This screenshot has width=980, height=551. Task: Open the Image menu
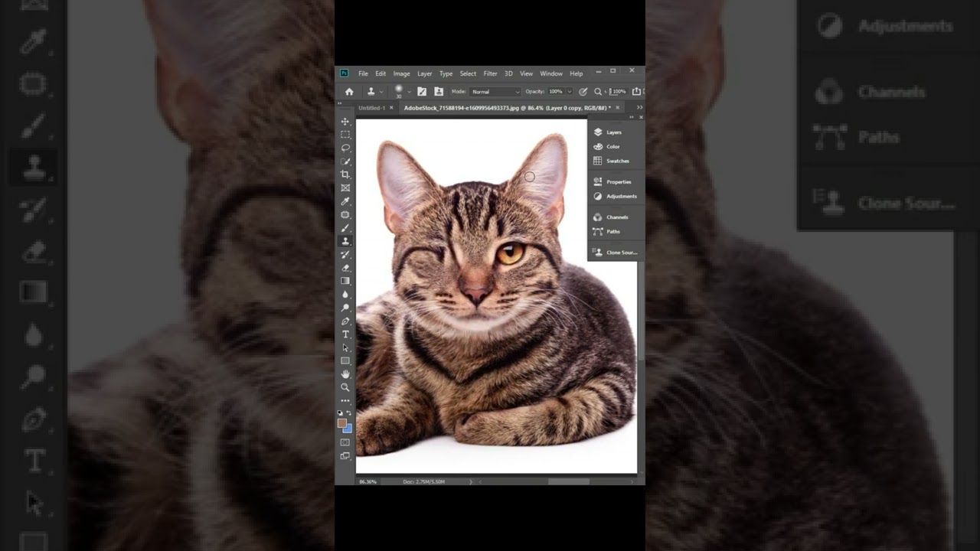401,73
